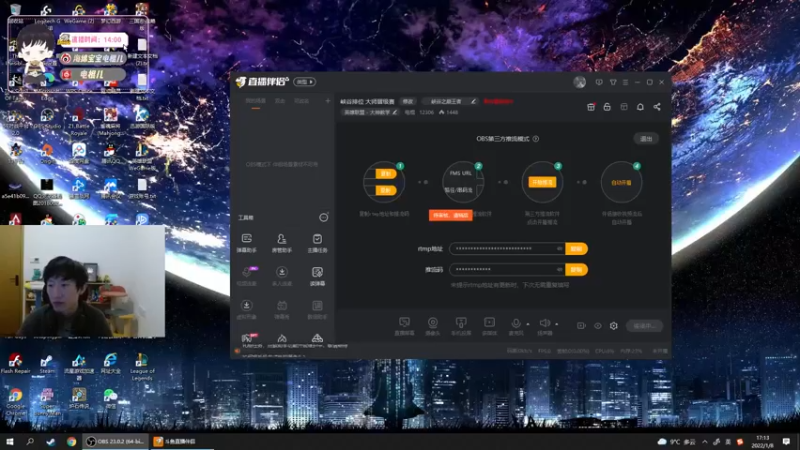This screenshot has width=800, height=450.
Task: Open the layout icon beside bell
Action: pos(624,107)
